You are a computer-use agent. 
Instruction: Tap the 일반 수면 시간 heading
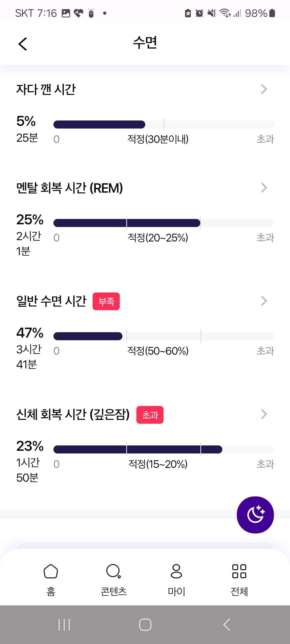click(51, 301)
